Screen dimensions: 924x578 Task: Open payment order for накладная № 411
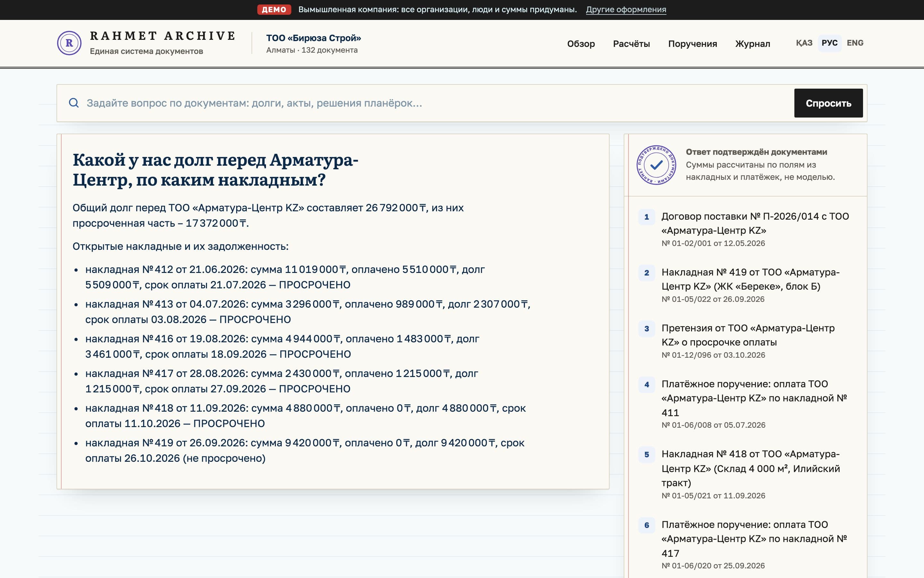[754, 398]
